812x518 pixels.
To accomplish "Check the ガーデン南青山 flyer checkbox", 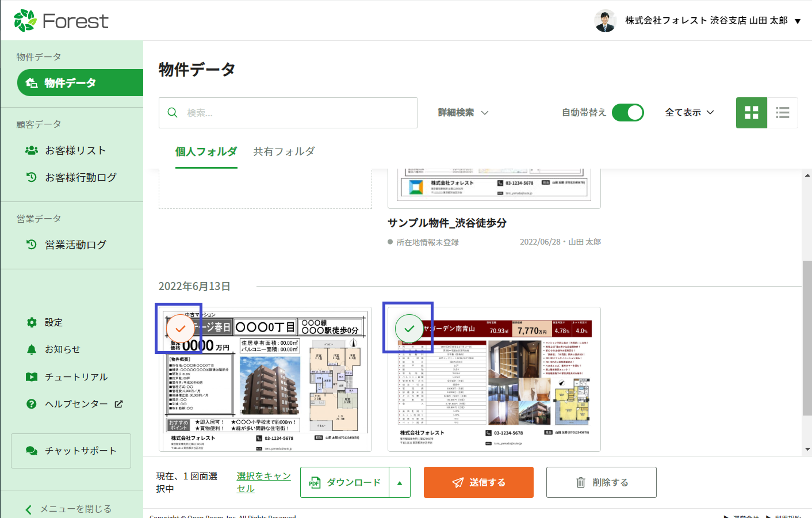I will (x=409, y=329).
